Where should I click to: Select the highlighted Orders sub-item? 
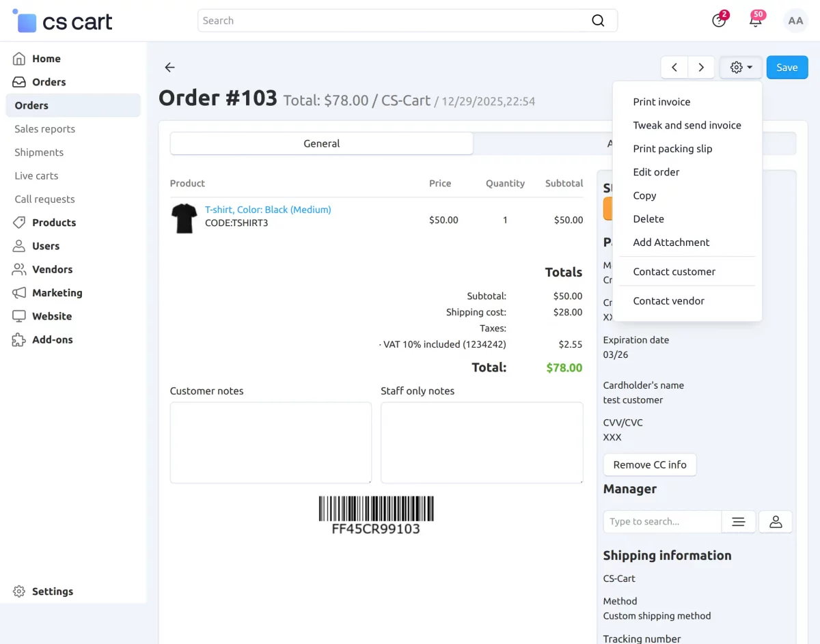click(x=73, y=105)
